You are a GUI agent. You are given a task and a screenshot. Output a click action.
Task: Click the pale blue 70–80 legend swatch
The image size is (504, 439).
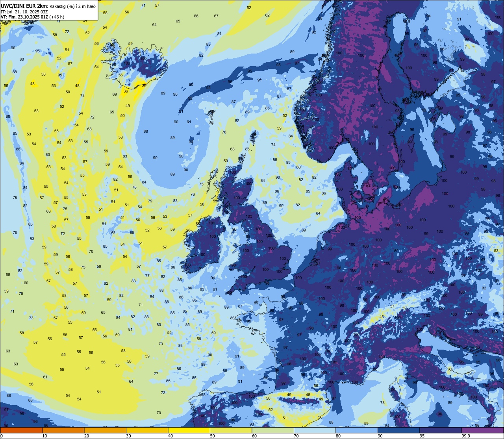(315, 430)
